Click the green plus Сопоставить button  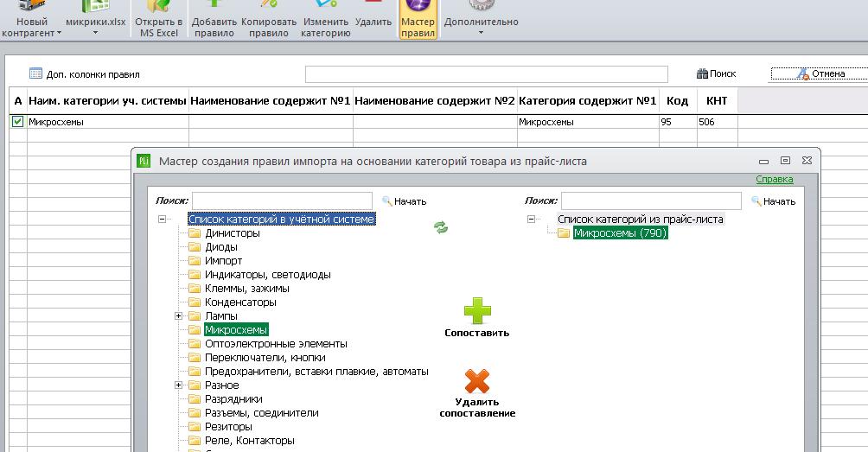[x=476, y=317]
